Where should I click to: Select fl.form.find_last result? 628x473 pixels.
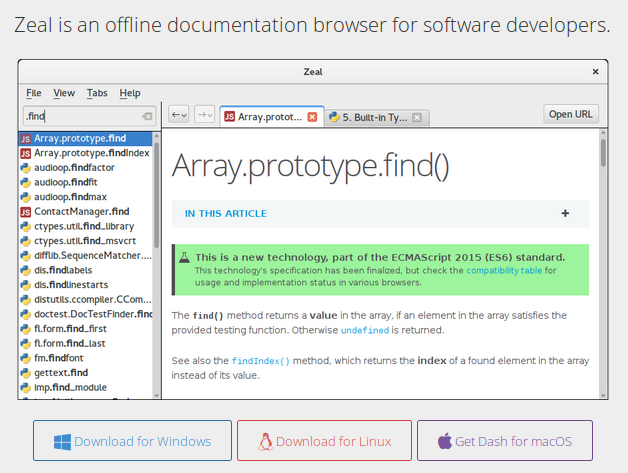pyautogui.click(x=86, y=344)
